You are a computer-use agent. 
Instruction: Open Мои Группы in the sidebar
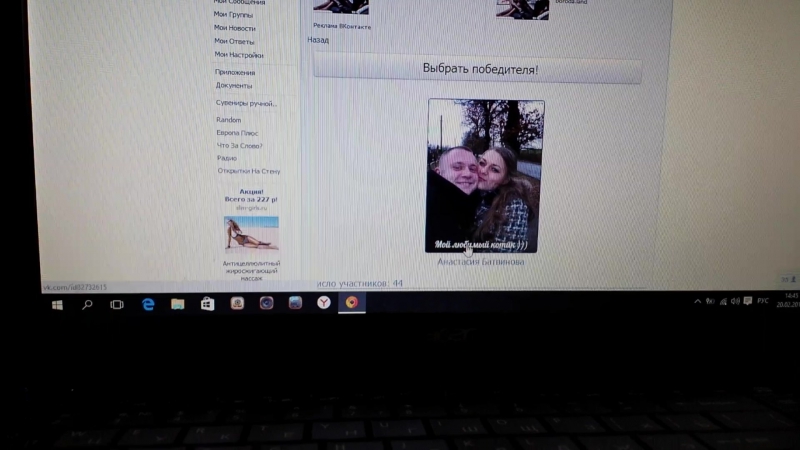click(233, 14)
